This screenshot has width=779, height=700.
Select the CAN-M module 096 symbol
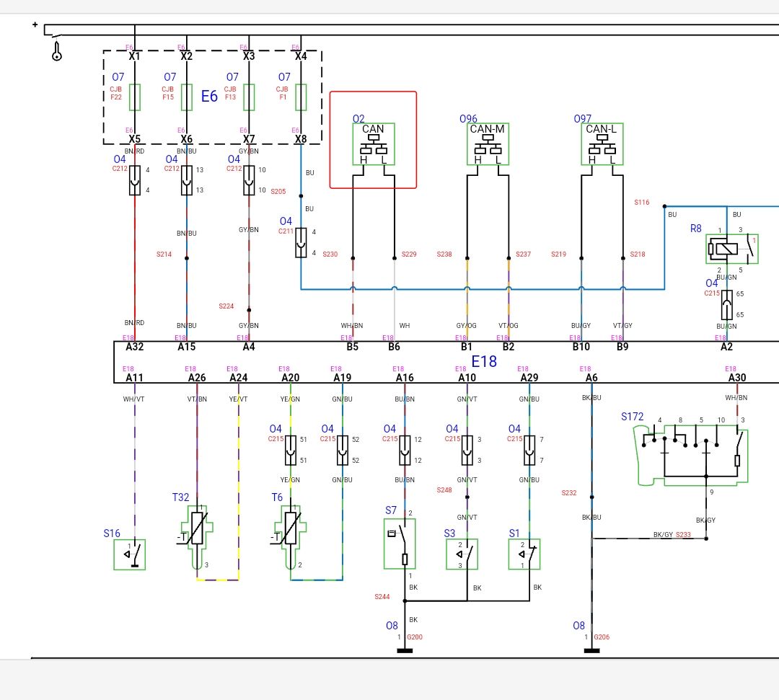[x=488, y=144]
